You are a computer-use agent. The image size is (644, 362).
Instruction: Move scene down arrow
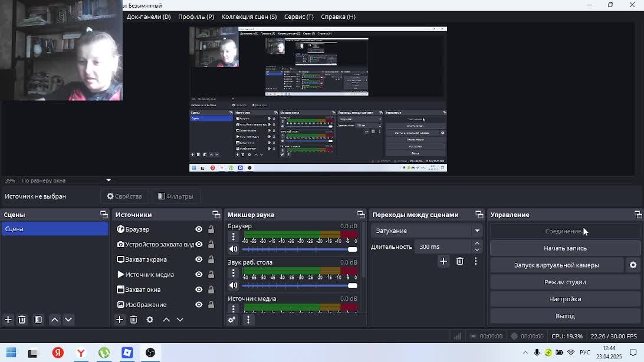[x=68, y=320]
